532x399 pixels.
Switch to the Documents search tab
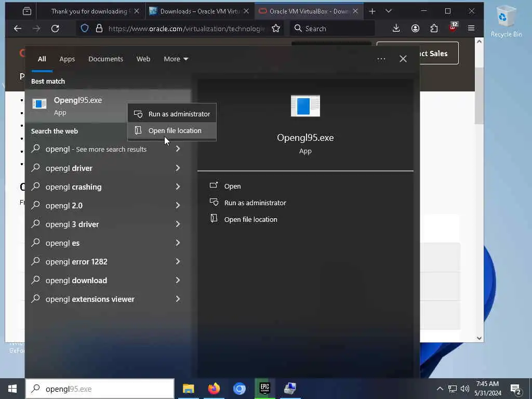(x=105, y=59)
